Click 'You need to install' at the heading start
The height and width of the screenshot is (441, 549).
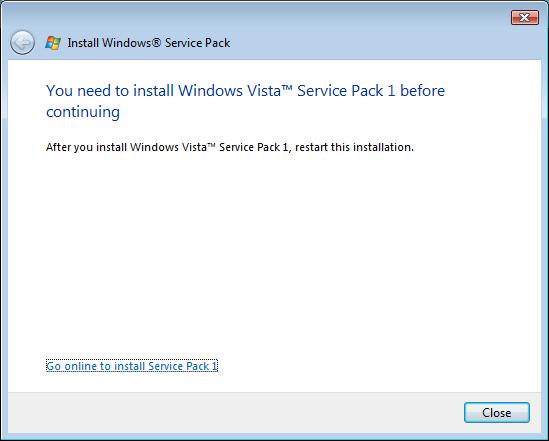coord(110,91)
